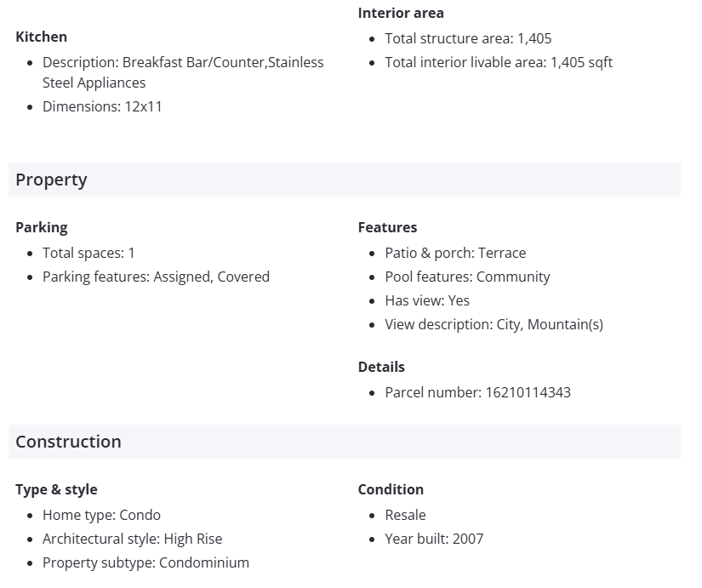
Task: Click the Property section header
Action: click(51, 180)
